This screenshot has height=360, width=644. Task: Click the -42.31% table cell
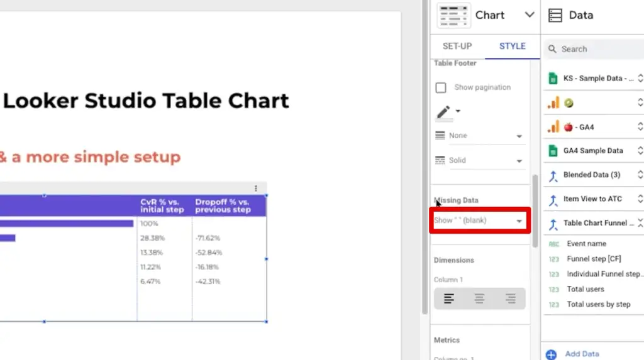coord(208,281)
